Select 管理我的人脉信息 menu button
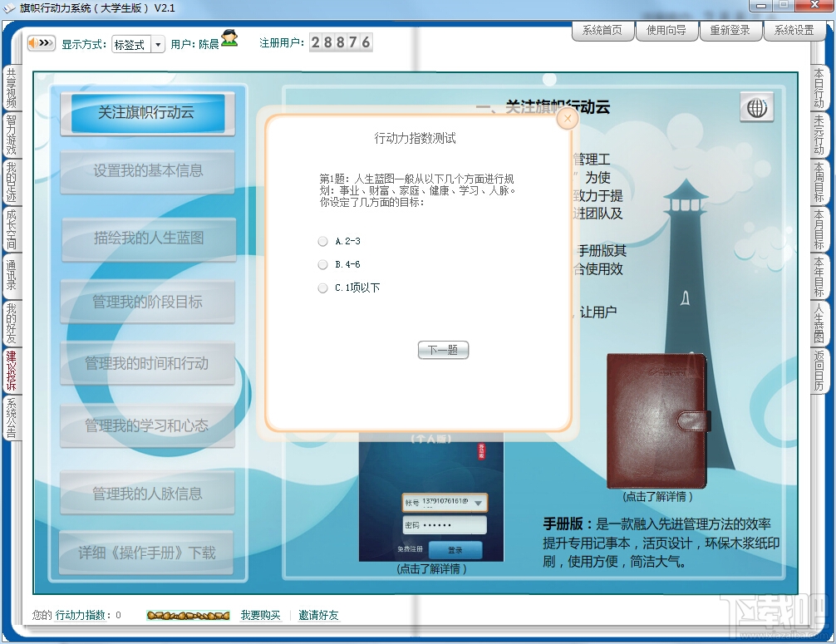 (148, 493)
